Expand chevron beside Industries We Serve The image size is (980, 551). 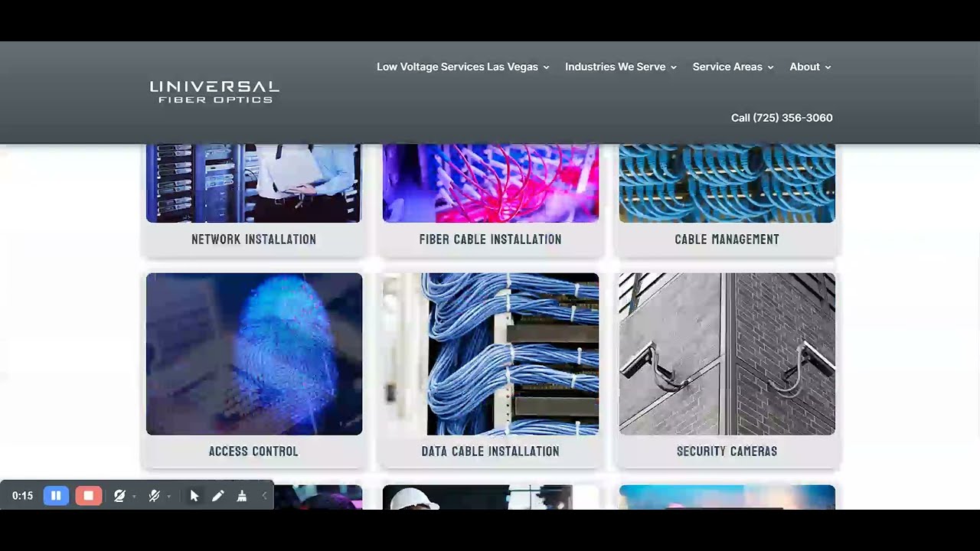click(x=674, y=67)
